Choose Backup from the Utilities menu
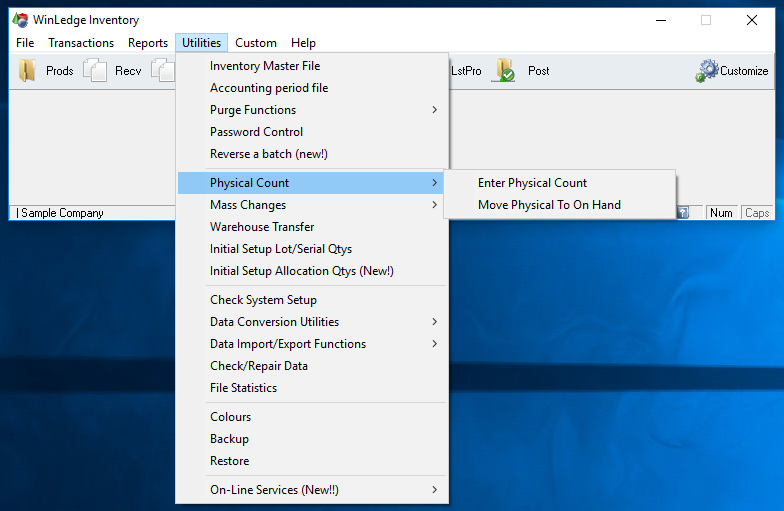The width and height of the screenshot is (784, 511). (x=229, y=439)
